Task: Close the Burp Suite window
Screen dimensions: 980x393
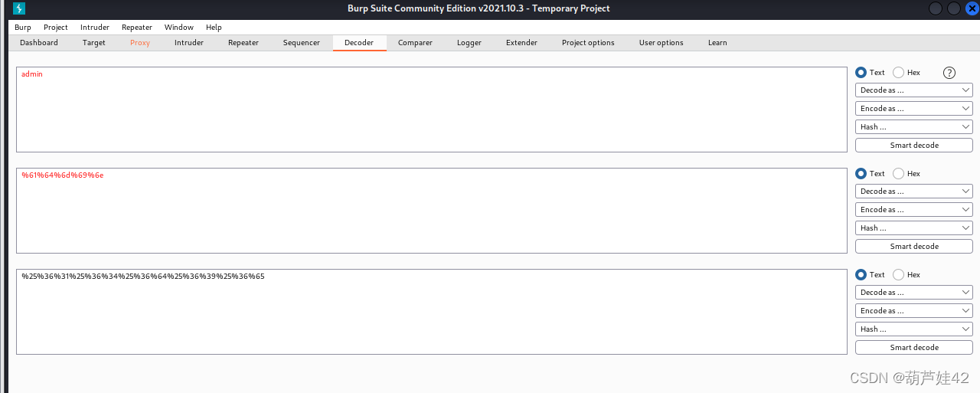Action: click(x=972, y=8)
